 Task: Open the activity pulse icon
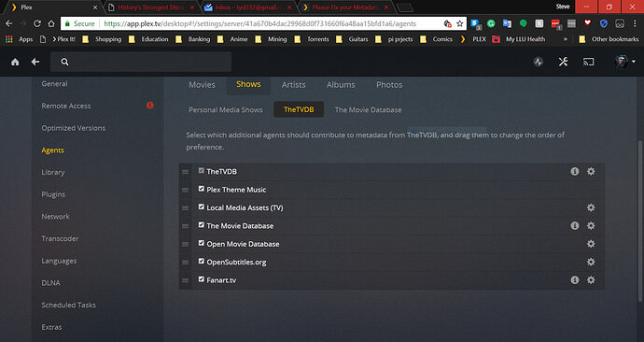pos(538,62)
